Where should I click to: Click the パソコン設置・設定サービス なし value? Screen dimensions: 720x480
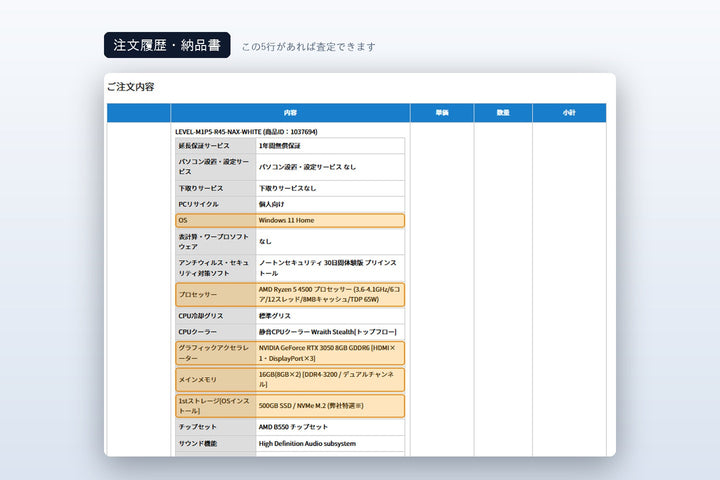pyautogui.click(x=307, y=167)
